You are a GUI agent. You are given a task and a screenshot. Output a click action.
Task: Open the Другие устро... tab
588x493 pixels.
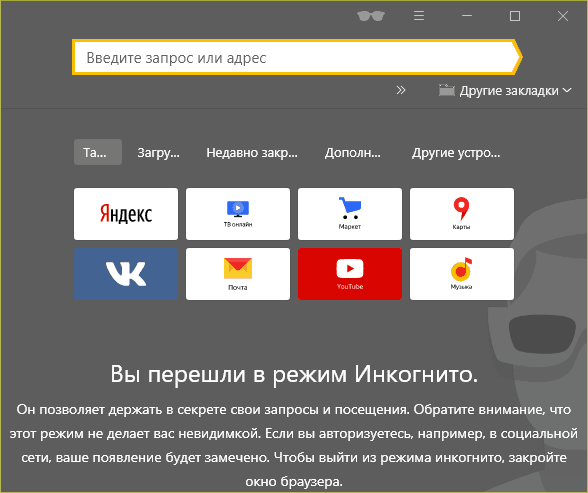(456, 153)
